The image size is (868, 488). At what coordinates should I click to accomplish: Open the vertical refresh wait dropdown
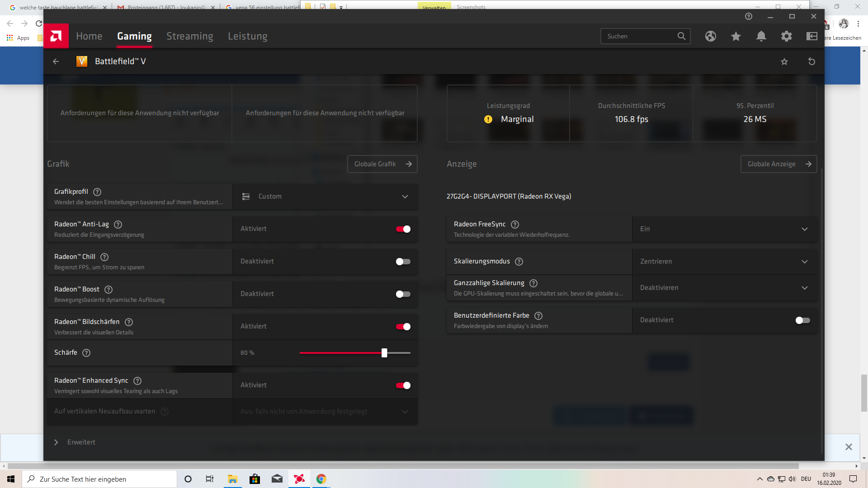(x=325, y=412)
